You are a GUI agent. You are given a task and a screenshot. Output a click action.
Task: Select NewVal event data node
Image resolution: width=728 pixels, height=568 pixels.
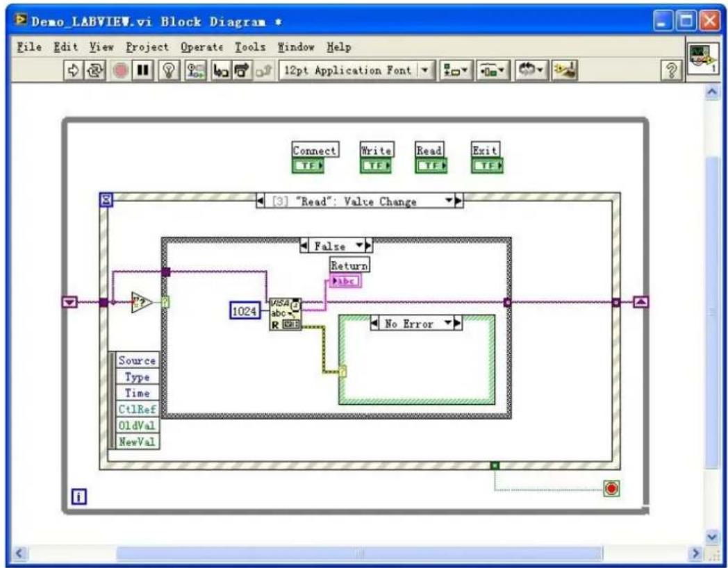136,442
